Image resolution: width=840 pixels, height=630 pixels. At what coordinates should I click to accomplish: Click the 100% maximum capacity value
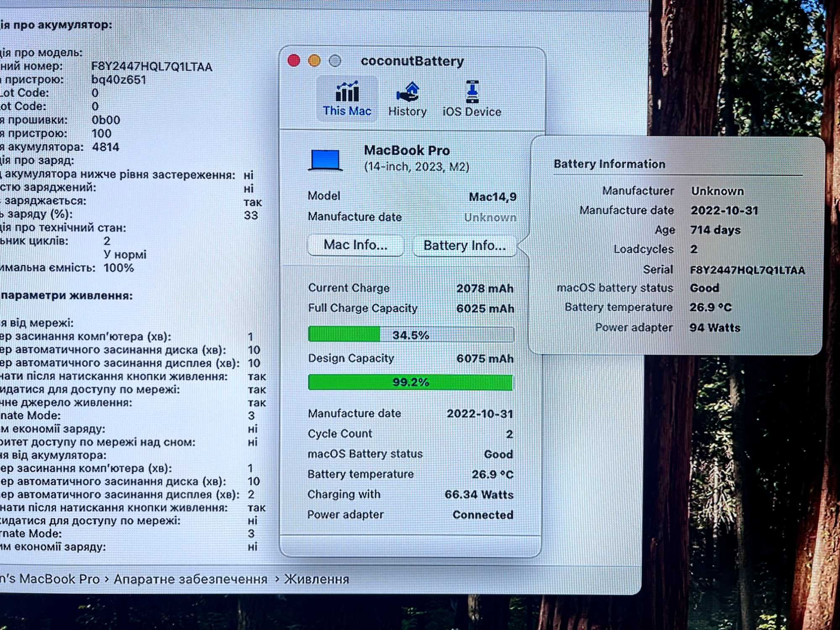click(119, 268)
